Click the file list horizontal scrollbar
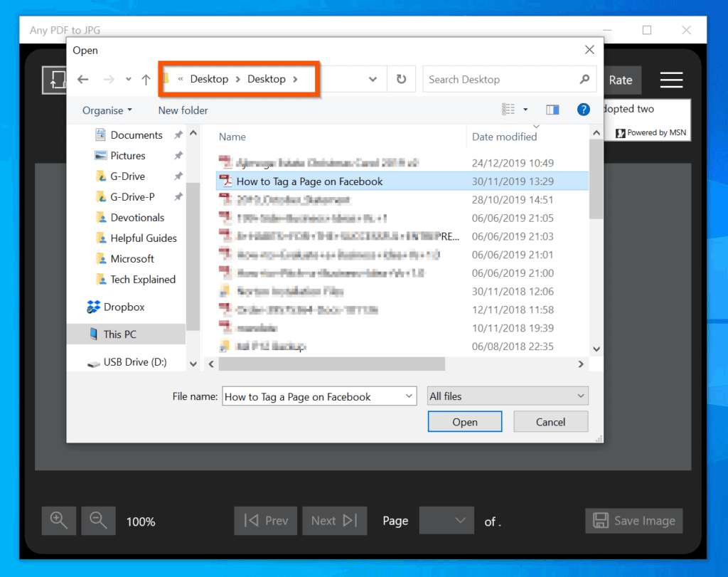Screen dimensions: 728x577 point(331,364)
